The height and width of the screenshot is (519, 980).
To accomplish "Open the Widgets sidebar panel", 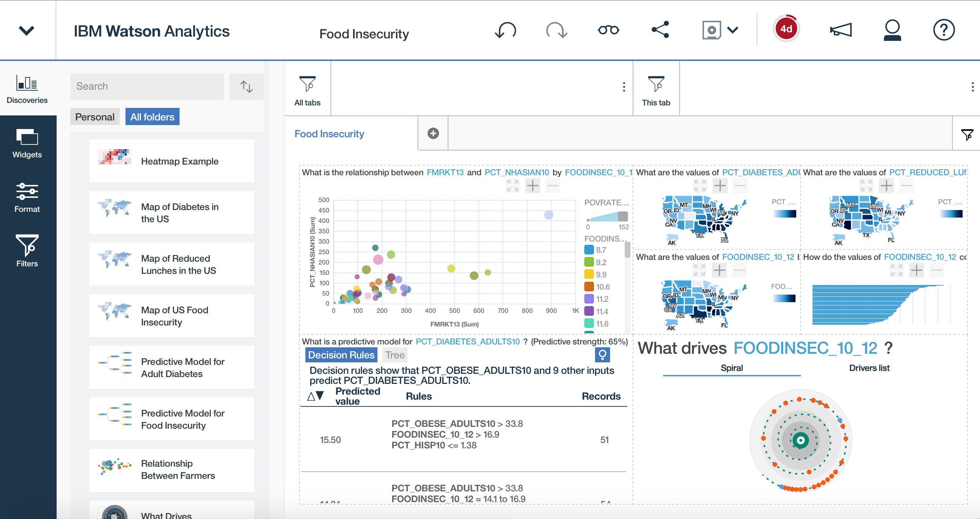I will [27, 144].
